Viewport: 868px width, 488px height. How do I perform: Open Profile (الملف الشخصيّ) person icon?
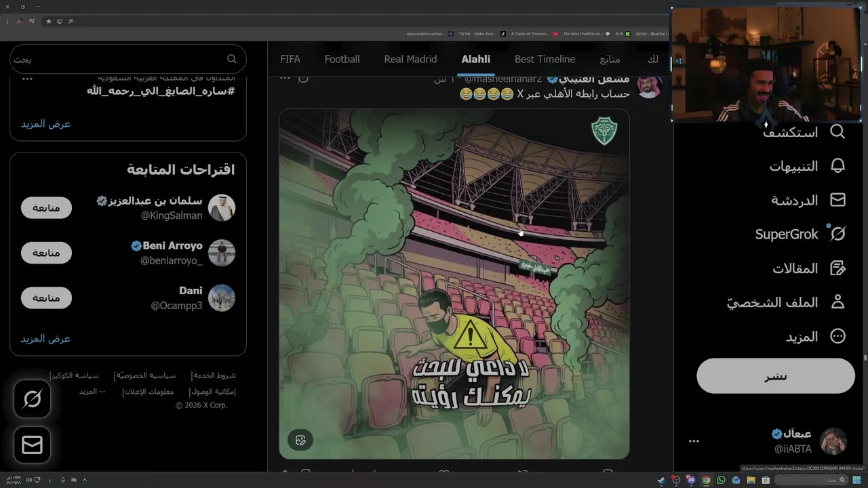click(x=838, y=302)
